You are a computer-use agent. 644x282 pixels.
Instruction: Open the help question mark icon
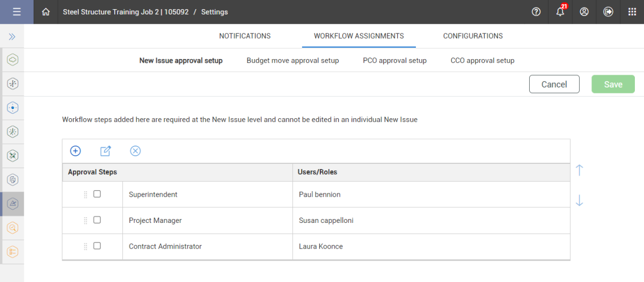(536, 12)
